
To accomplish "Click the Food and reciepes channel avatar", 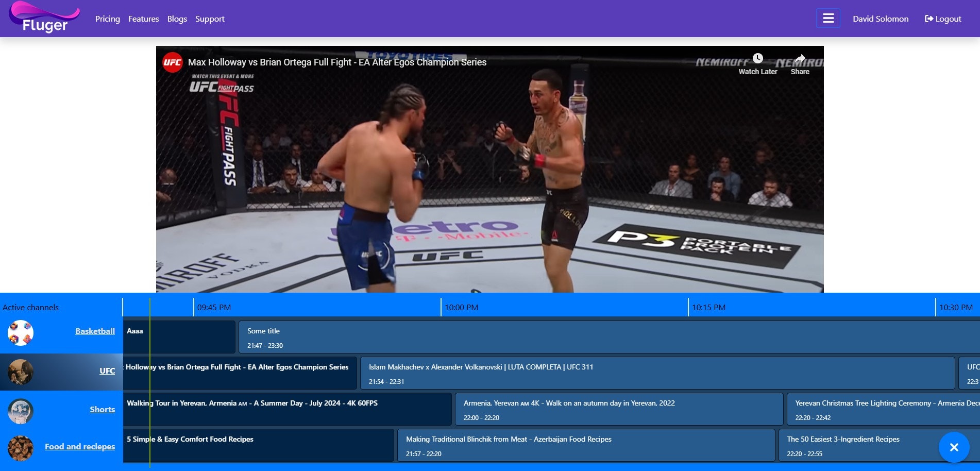I will point(21,448).
